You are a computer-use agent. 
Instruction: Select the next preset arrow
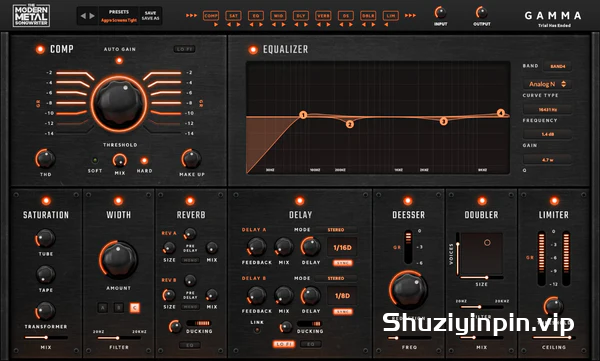pyautogui.click(x=92, y=16)
